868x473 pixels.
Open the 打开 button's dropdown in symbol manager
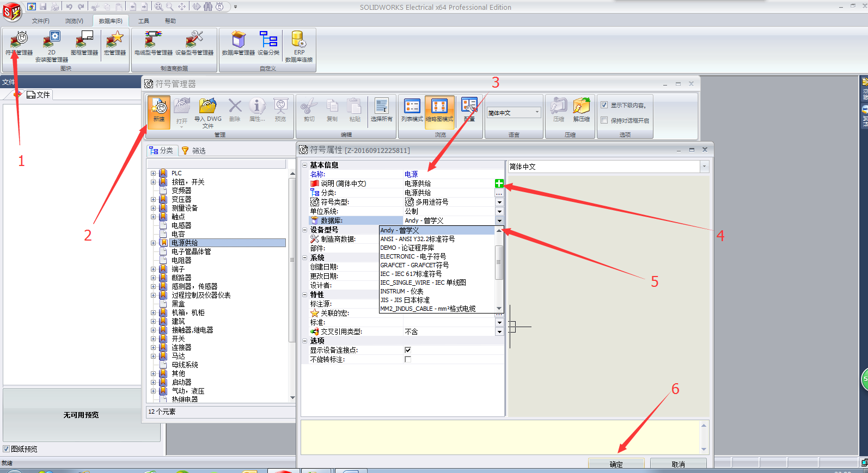point(182,126)
